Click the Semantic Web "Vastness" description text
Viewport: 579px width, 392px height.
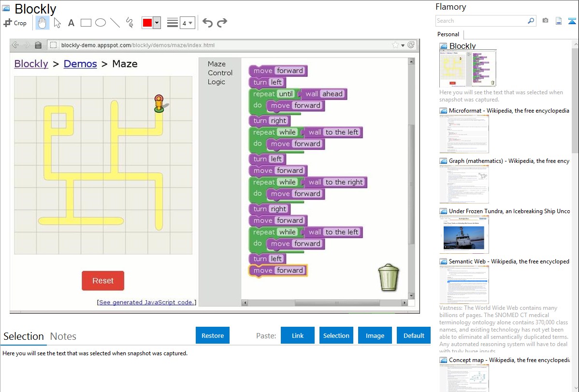point(504,330)
